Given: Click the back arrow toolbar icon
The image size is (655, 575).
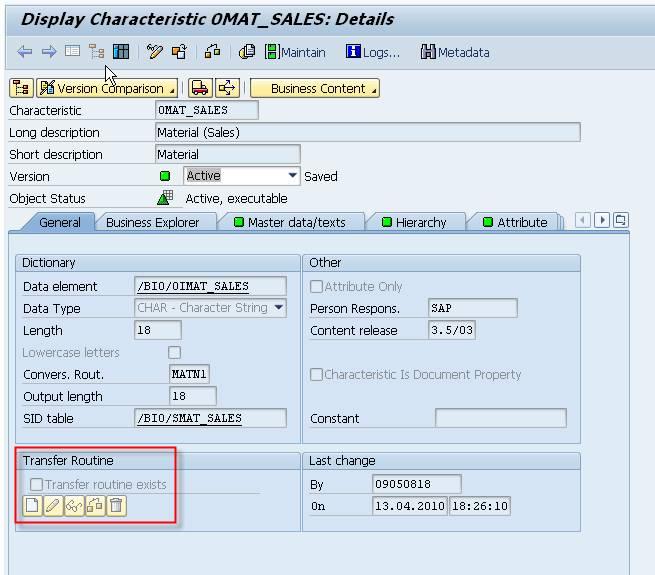Looking at the screenshot, I should 25,52.
